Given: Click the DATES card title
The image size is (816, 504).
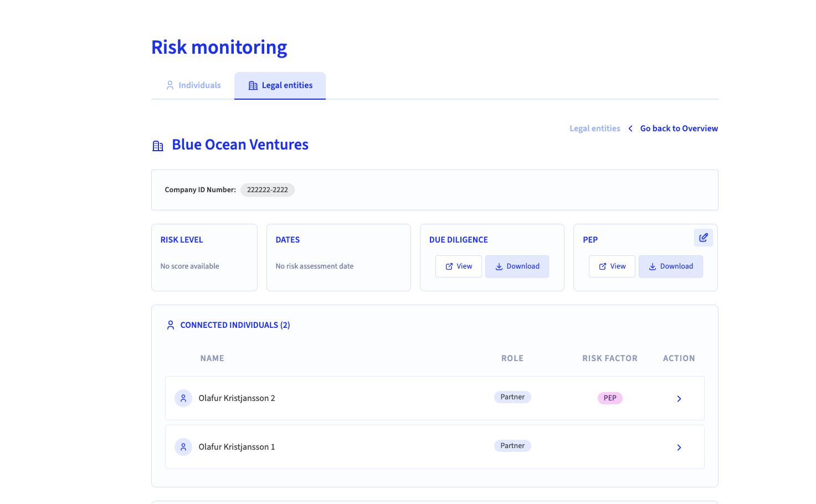Looking at the screenshot, I should pos(288,240).
